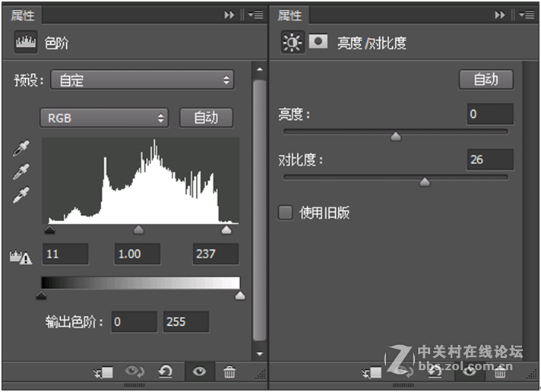Click the output black level slider handle
Screen dimensions: 541x392
(x=41, y=296)
